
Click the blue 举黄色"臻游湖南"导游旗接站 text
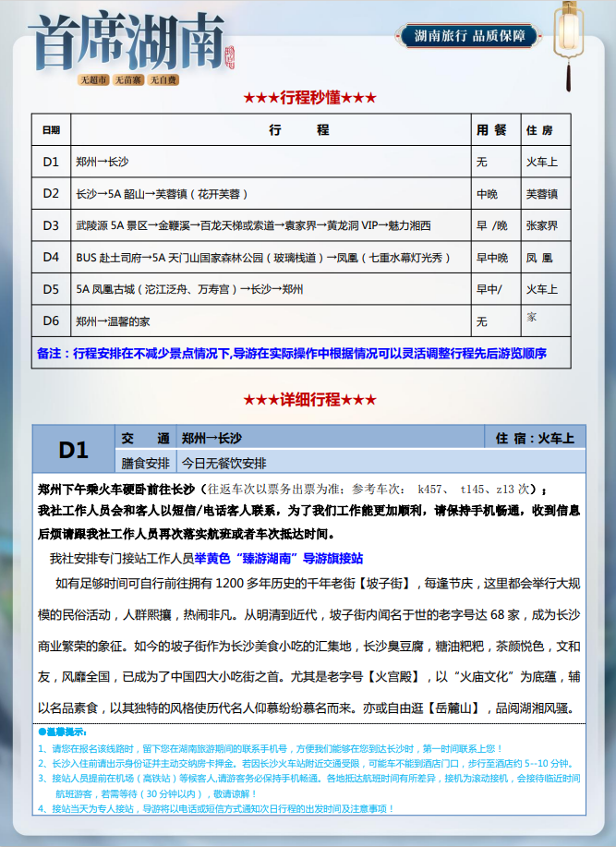pyautogui.click(x=279, y=558)
